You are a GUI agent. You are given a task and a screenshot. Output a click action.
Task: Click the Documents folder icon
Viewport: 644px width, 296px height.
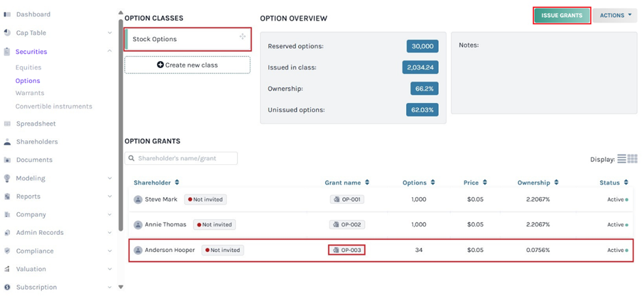pyautogui.click(x=7, y=160)
